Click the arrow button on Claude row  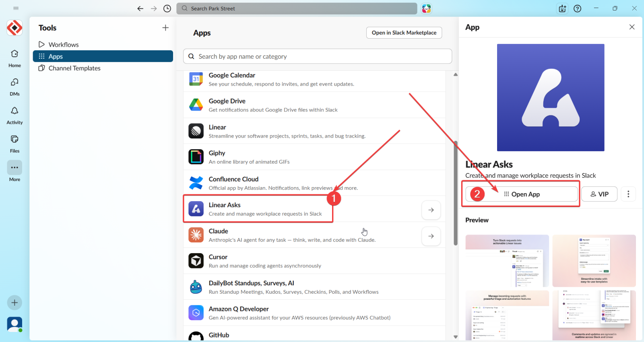[x=431, y=236]
